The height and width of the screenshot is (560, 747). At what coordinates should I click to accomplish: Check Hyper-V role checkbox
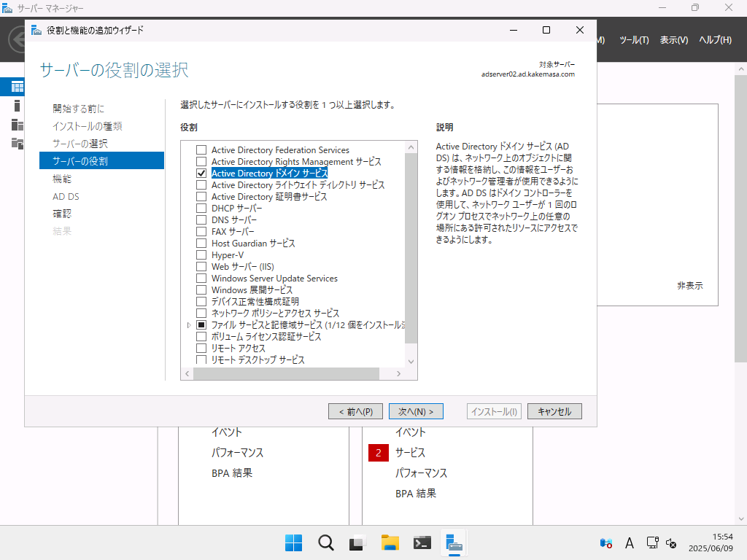[x=201, y=254]
